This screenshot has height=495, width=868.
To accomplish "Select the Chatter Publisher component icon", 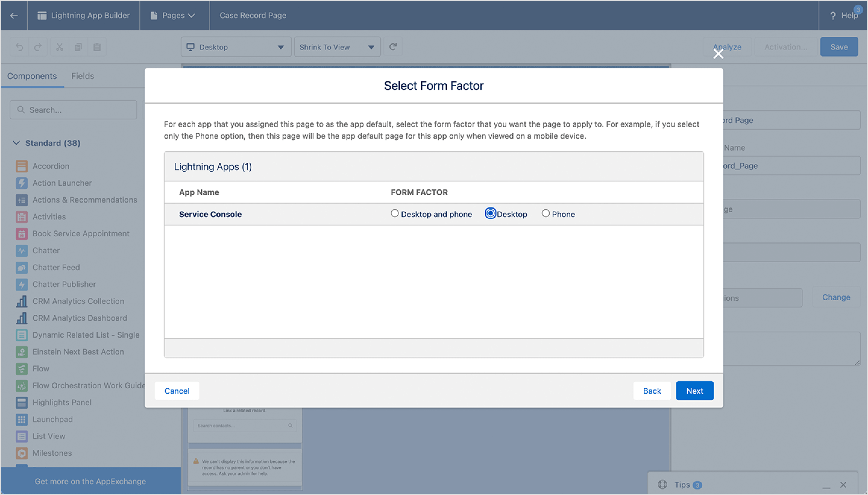I will pos(21,284).
